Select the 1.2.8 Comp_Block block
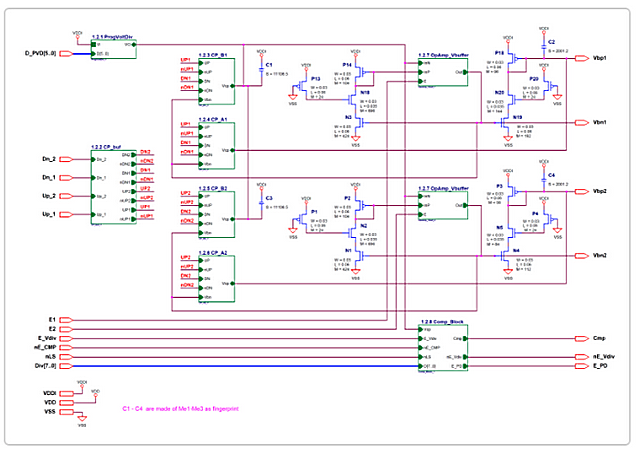Screen dimensions: 640x457 coord(443,348)
